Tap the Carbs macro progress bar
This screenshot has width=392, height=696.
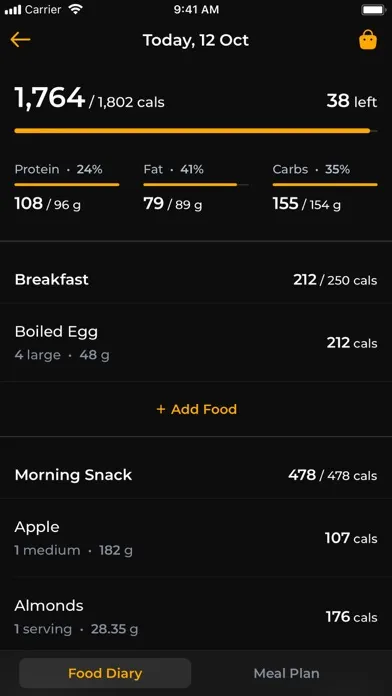click(x=325, y=185)
